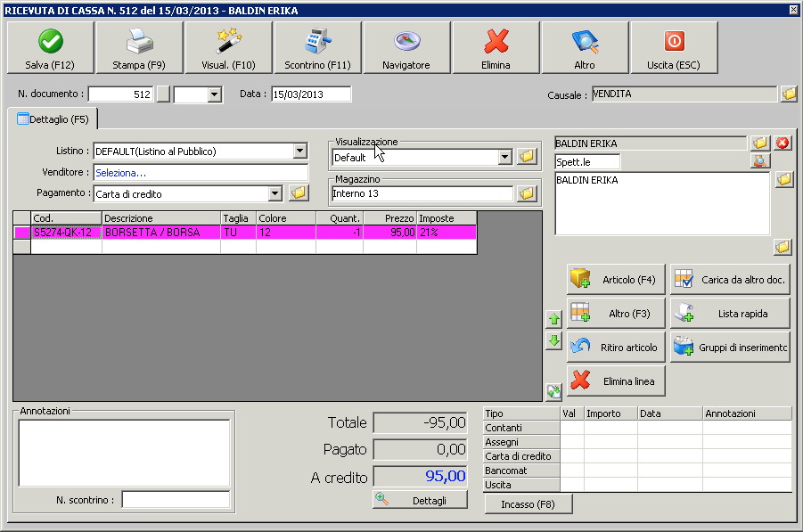
Task: Click Ritiro articolo return button
Action: click(x=616, y=348)
